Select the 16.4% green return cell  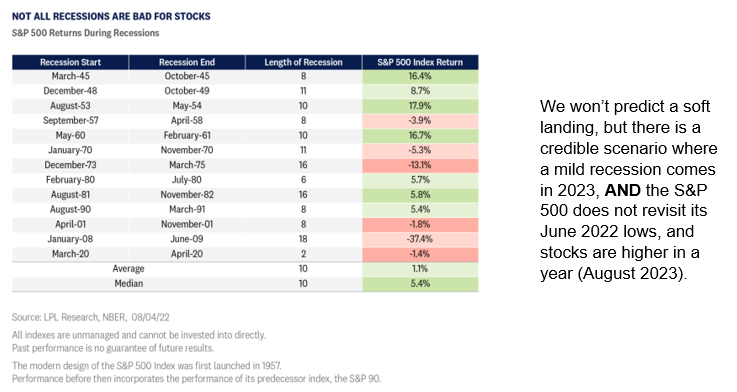click(x=420, y=76)
